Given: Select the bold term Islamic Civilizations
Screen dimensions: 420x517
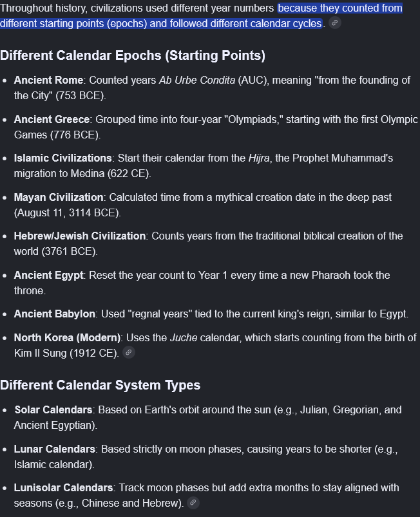Looking at the screenshot, I should 63,158.
